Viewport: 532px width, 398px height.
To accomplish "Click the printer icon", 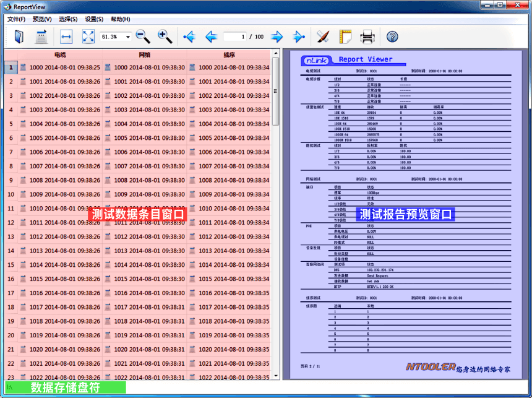I will click(x=367, y=37).
